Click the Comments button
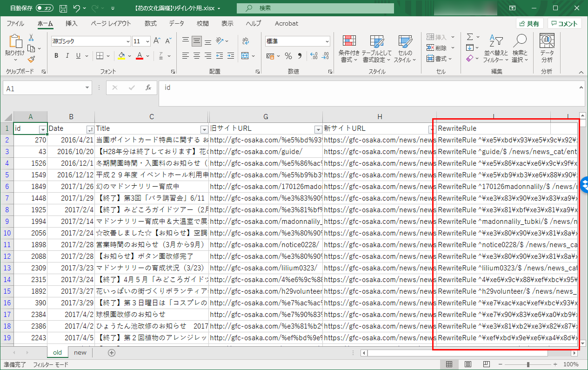This screenshot has width=588, height=370. [564, 24]
